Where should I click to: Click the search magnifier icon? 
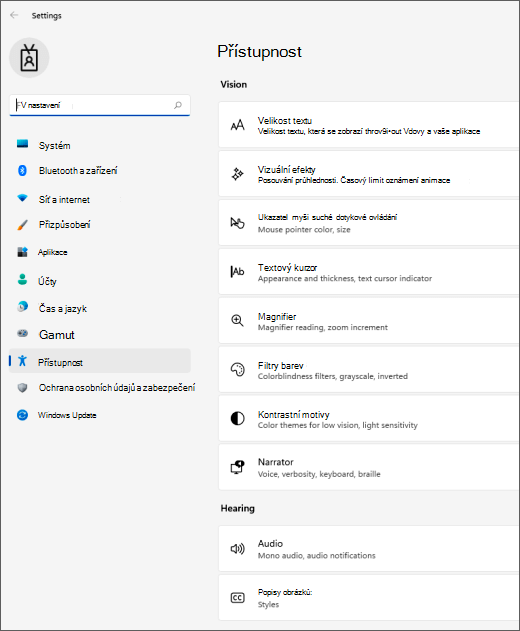point(177,105)
